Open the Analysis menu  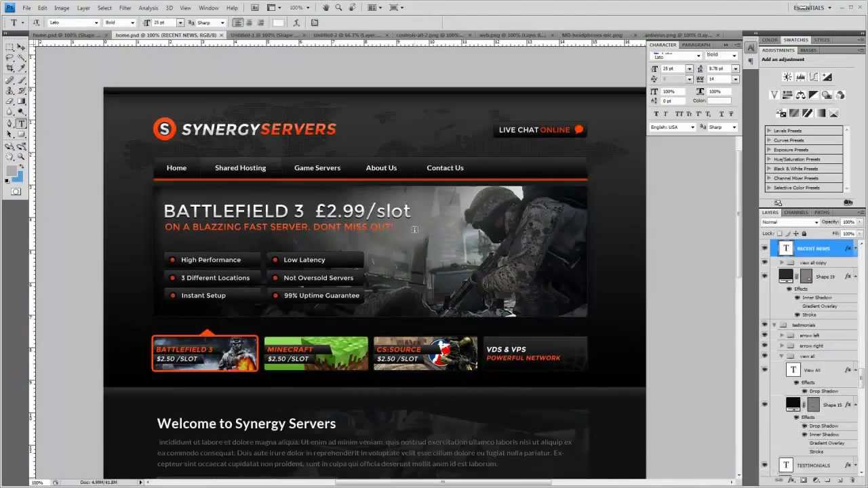click(149, 7)
